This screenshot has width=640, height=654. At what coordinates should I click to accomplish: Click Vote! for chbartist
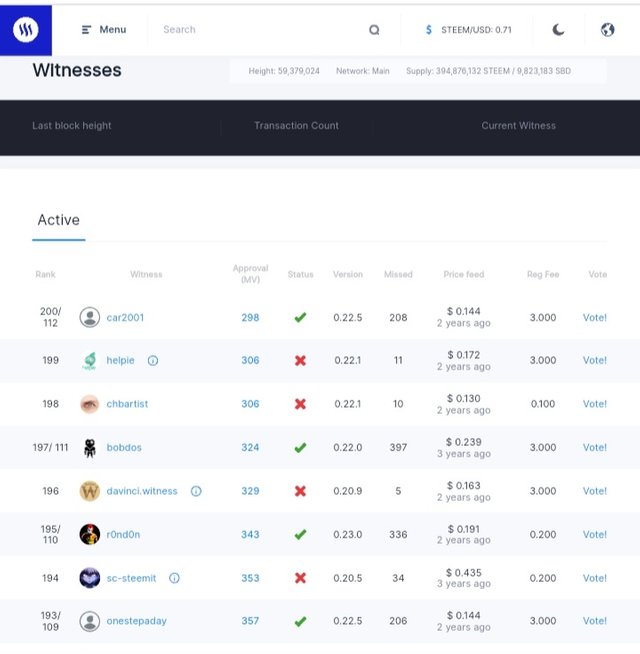coord(595,404)
